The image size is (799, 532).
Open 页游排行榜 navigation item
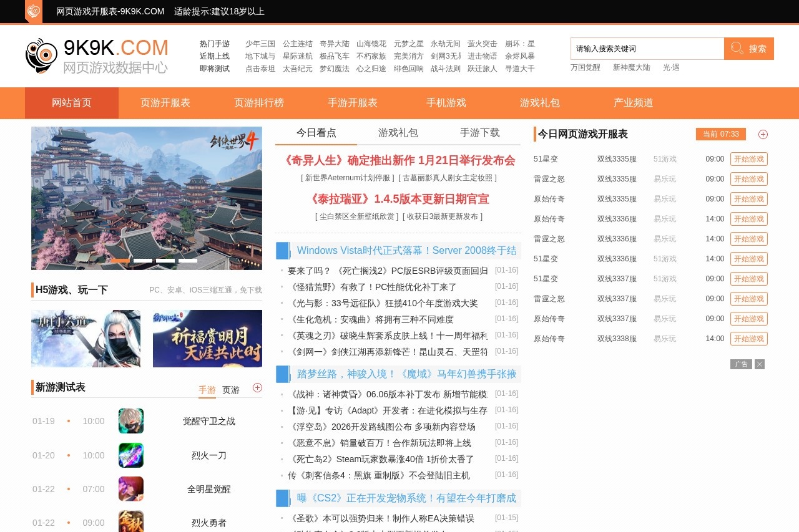click(x=259, y=103)
